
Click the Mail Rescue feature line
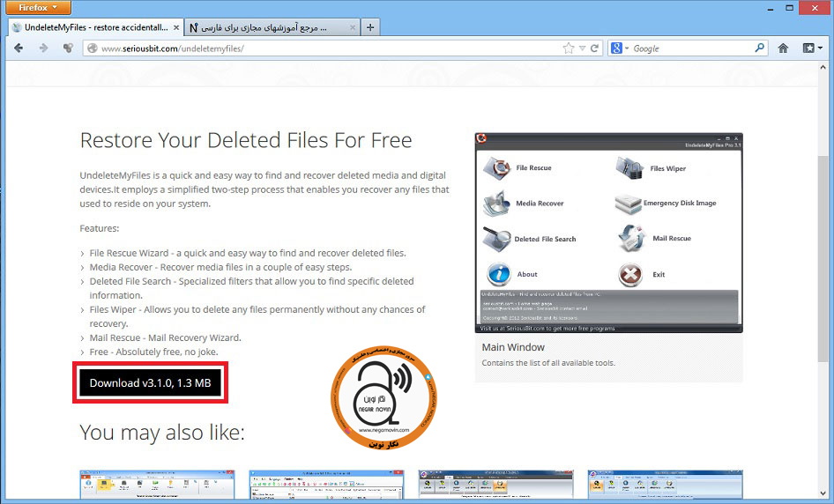[166, 337]
